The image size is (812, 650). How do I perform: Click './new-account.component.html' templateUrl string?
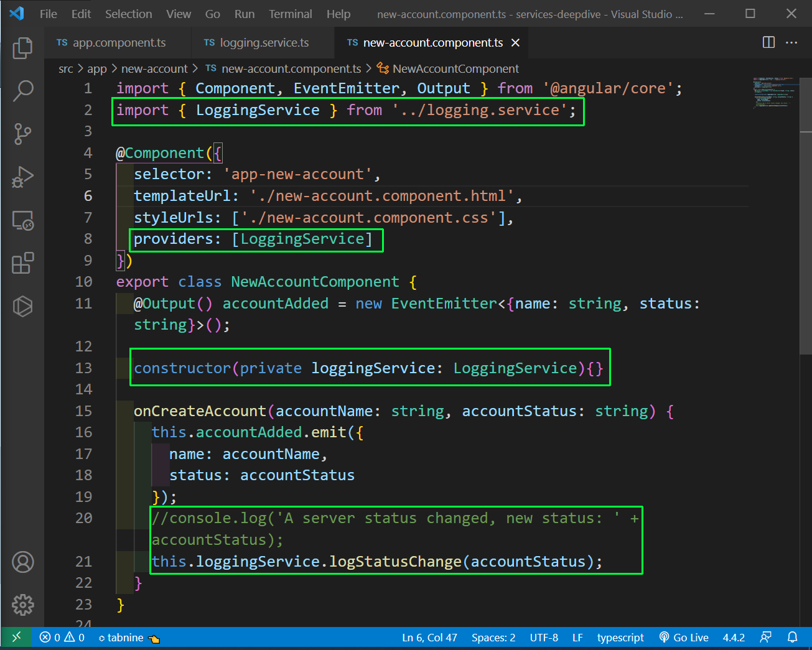click(x=382, y=196)
